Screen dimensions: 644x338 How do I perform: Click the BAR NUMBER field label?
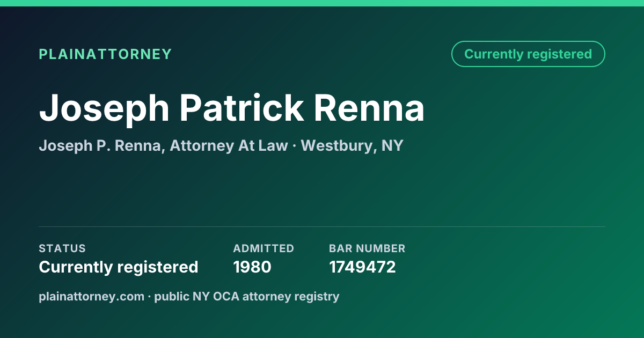[x=367, y=248]
